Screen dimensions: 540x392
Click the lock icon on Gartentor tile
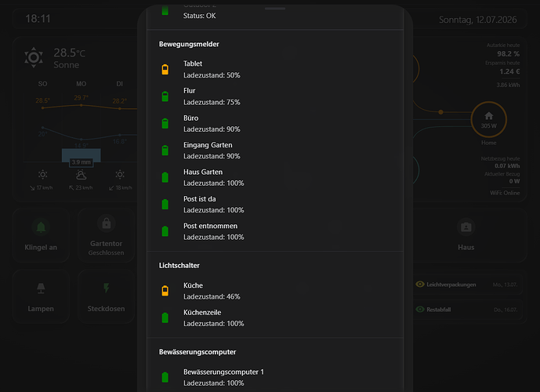tap(107, 223)
